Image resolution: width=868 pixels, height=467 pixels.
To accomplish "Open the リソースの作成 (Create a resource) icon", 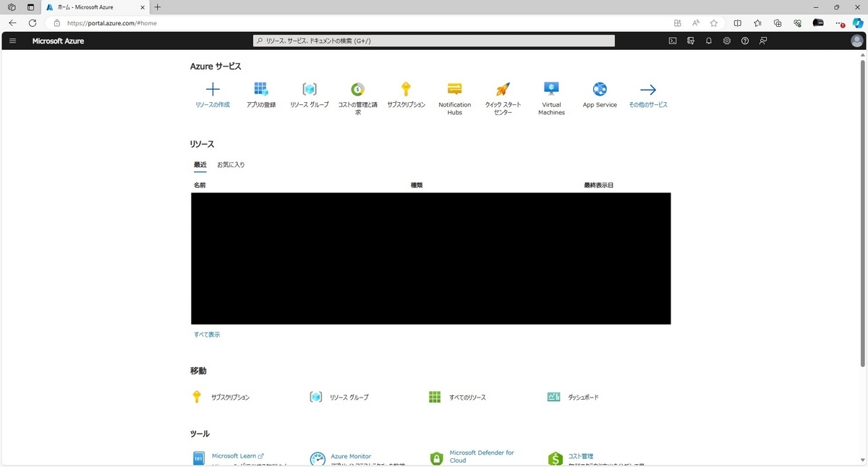I will pyautogui.click(x=212, y=94).
